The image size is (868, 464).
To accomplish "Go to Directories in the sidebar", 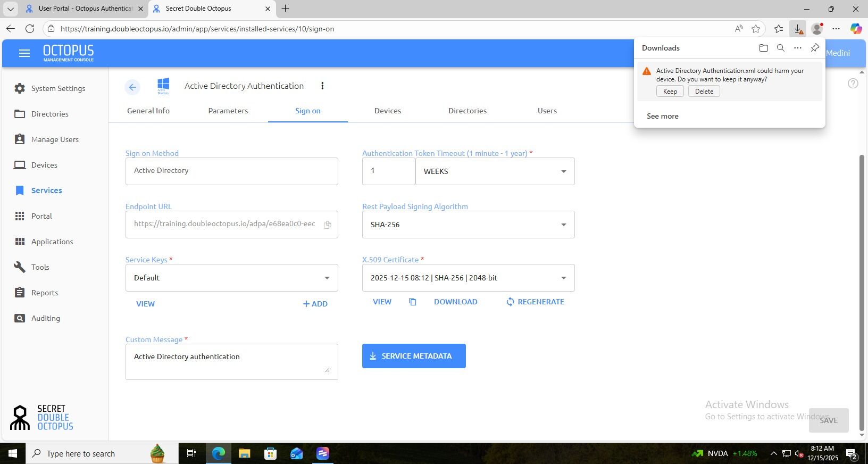I will [x=41, y=114].
